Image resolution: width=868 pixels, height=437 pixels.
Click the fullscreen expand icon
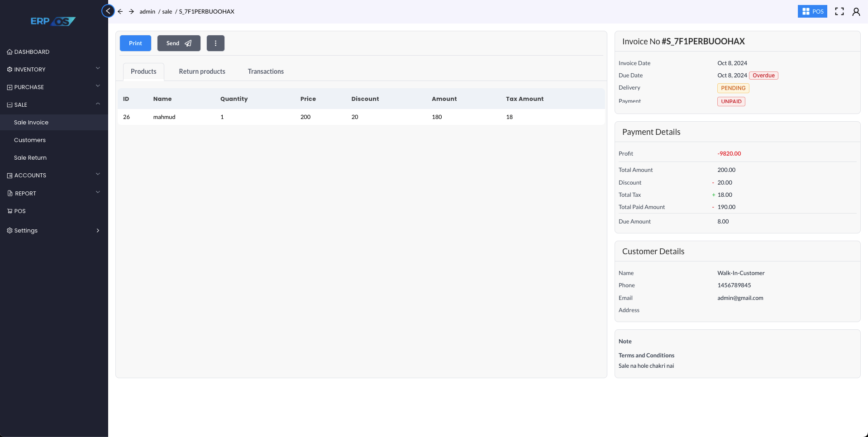(839, 11)
